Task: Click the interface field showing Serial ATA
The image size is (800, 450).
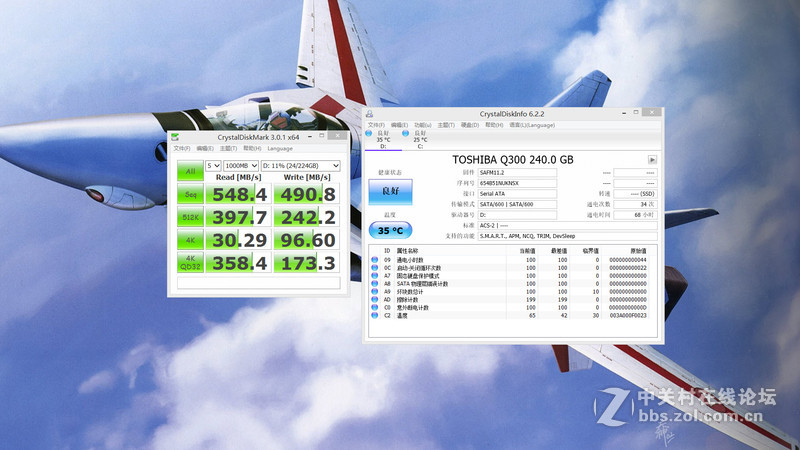Action: click(x=517, y=194)
